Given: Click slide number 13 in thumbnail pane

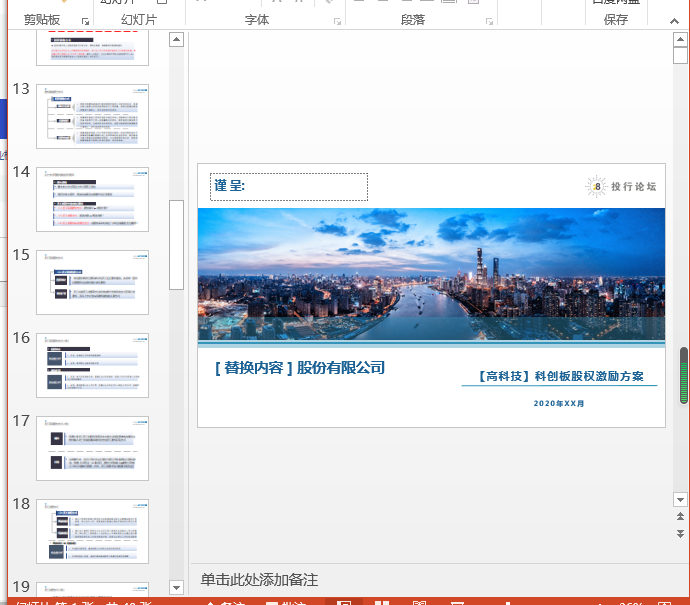Looking at the screenshot, I should coord(21,89).
